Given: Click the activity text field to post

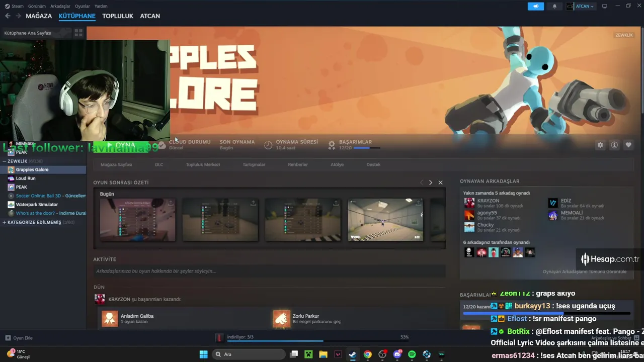Looking at the screenshot, I should (269, 271).
